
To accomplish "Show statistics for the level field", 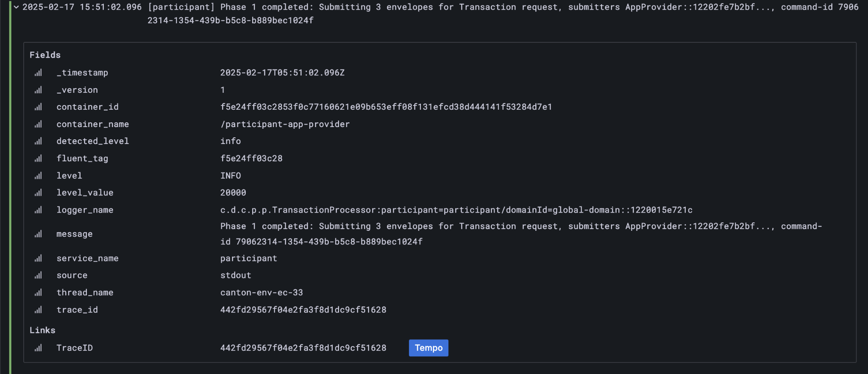I will pos(38,175).
